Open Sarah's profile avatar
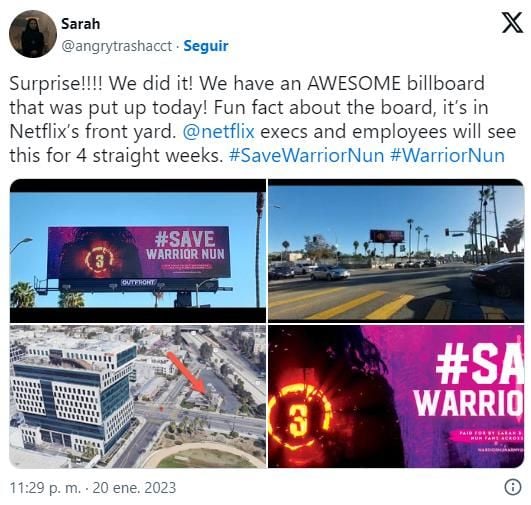 (33, 34)
